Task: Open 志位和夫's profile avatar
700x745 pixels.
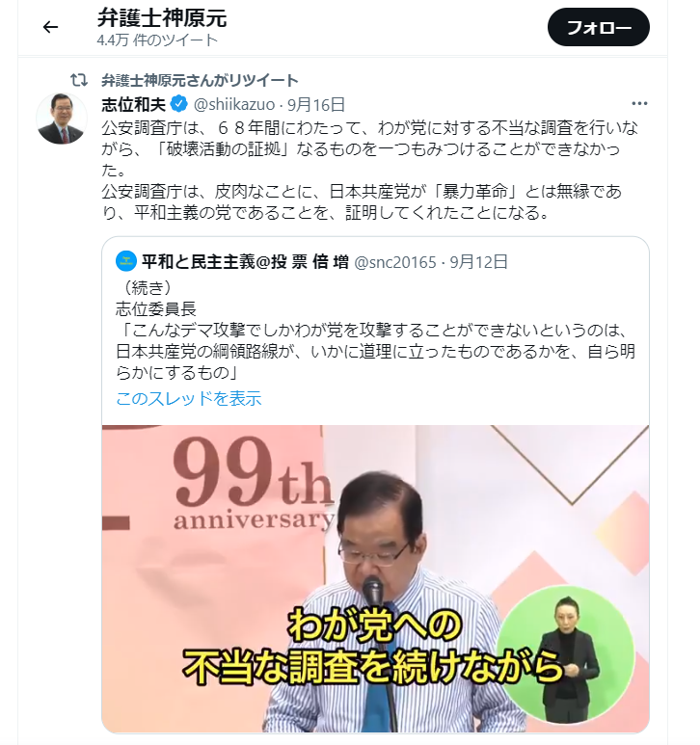Action: click(62, 119)
